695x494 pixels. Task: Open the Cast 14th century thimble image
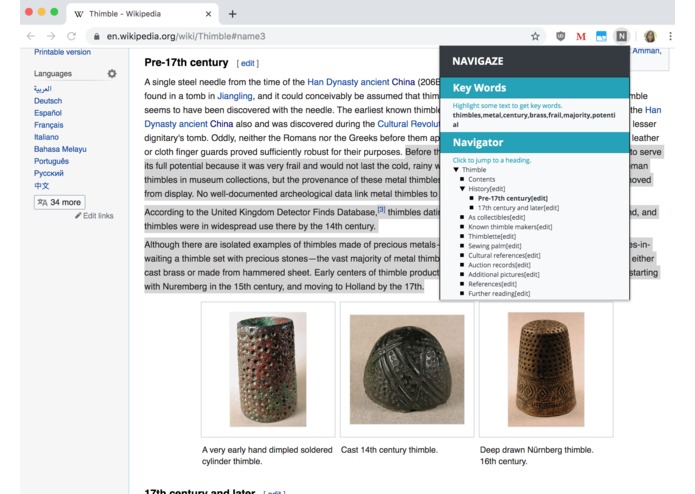[407, 370]
